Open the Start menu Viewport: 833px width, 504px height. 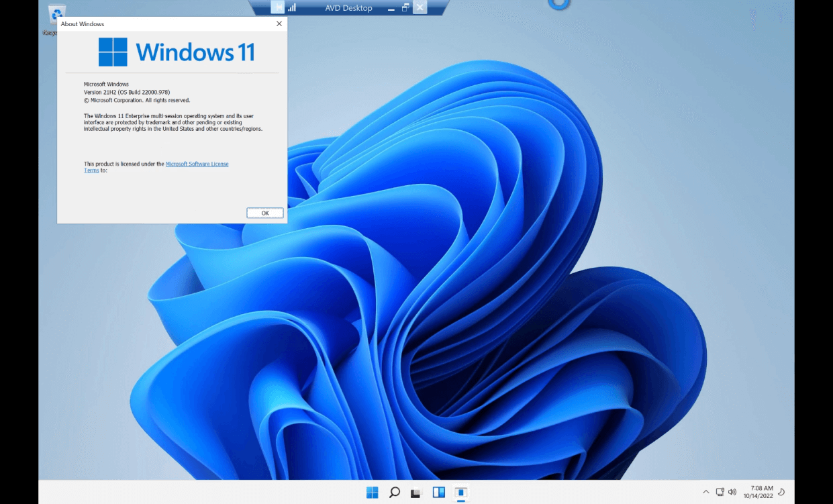(371, 492)
